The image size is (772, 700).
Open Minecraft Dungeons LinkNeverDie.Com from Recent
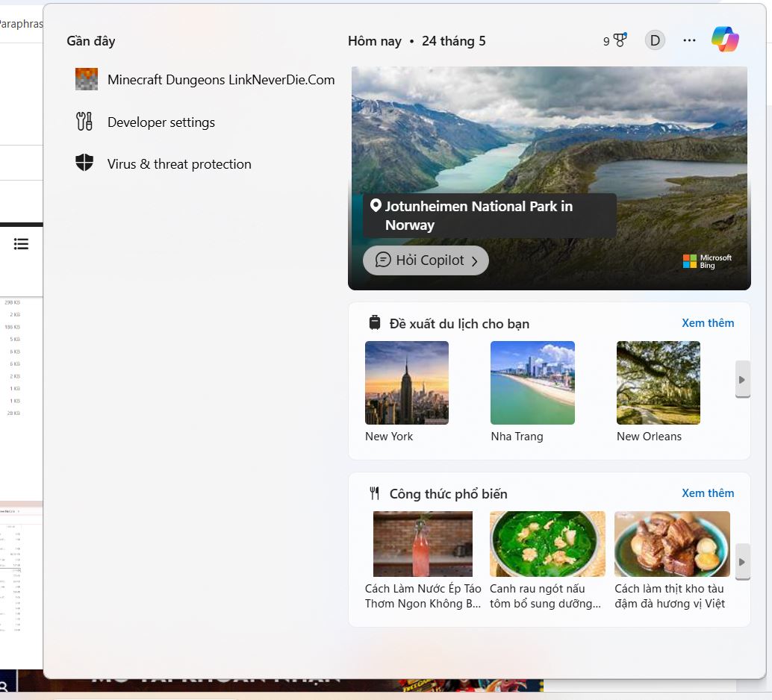coord(221,79)
